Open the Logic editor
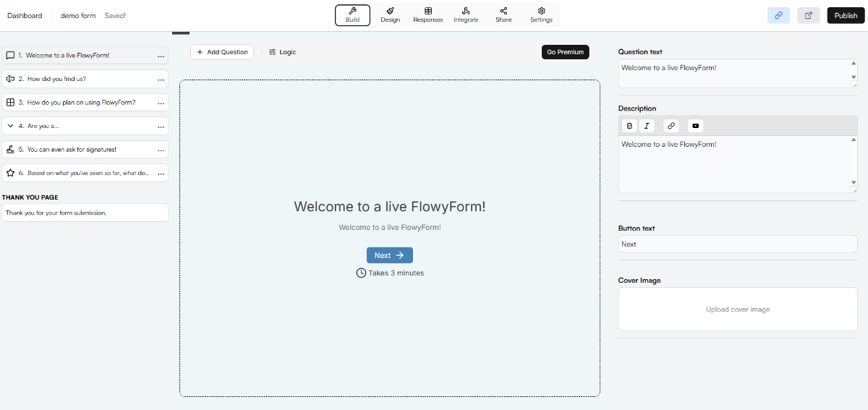The width and height of the screenshot is (868, 410). click(282, 52)
